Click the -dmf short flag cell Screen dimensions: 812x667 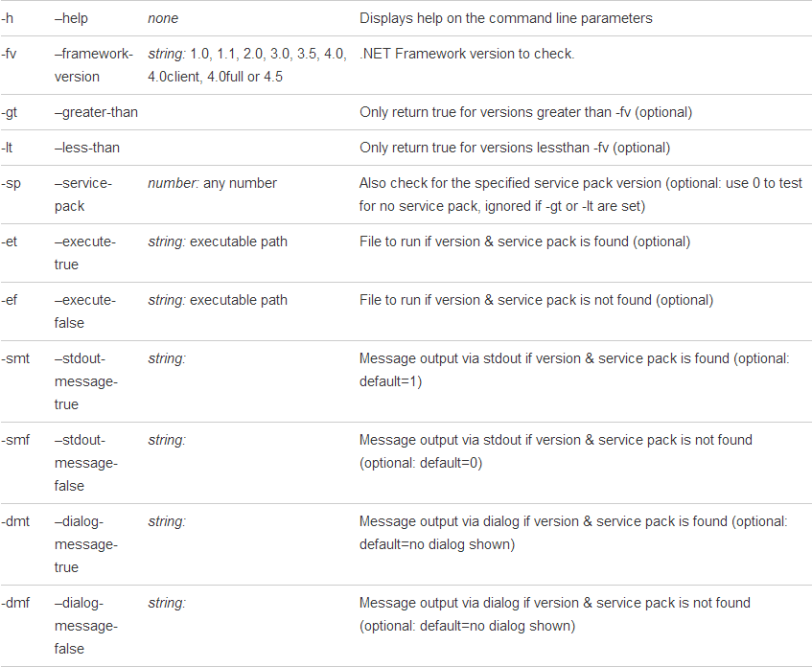[15, 603]
